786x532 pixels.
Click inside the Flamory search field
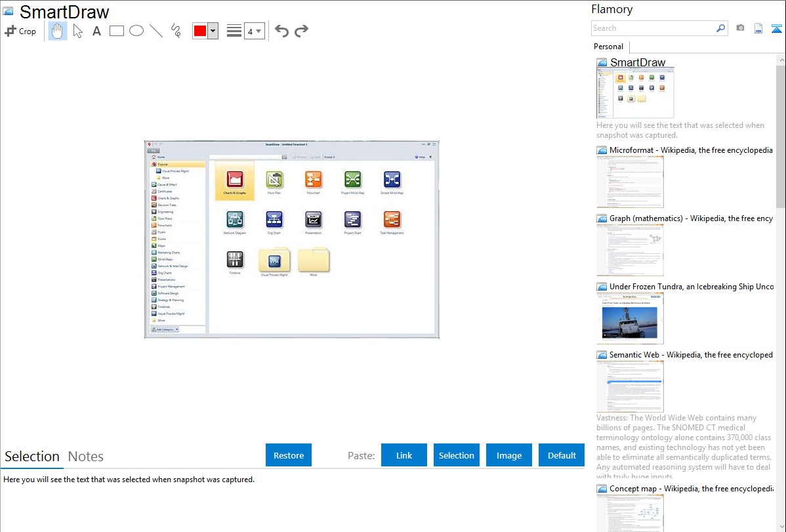[x=653, y=28]
